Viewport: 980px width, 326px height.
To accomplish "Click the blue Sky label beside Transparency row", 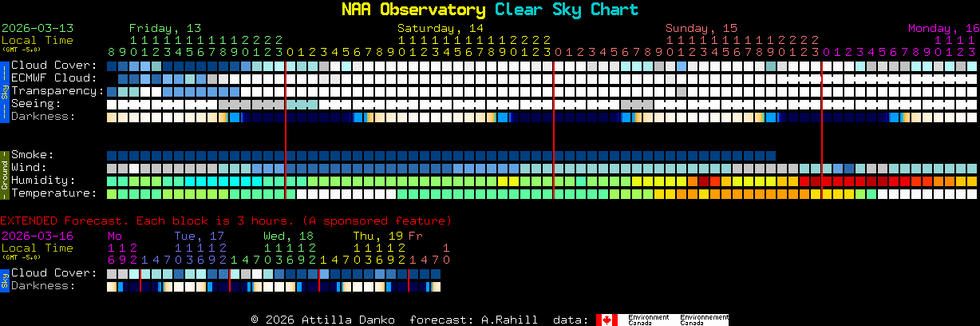I will coord(4,90).
